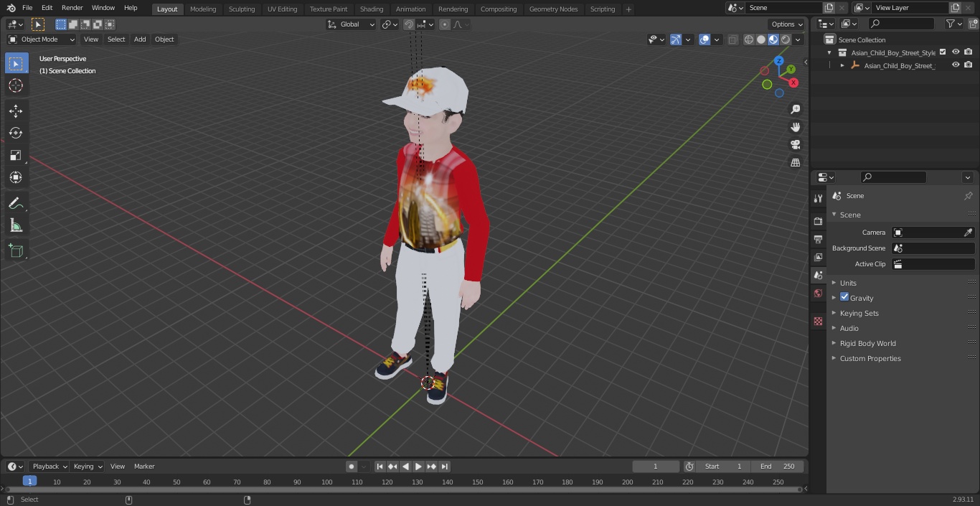The height and width of the screenshot is (506, 980).
Task: Activate the Rotate tool
Action: click(16, 133)
